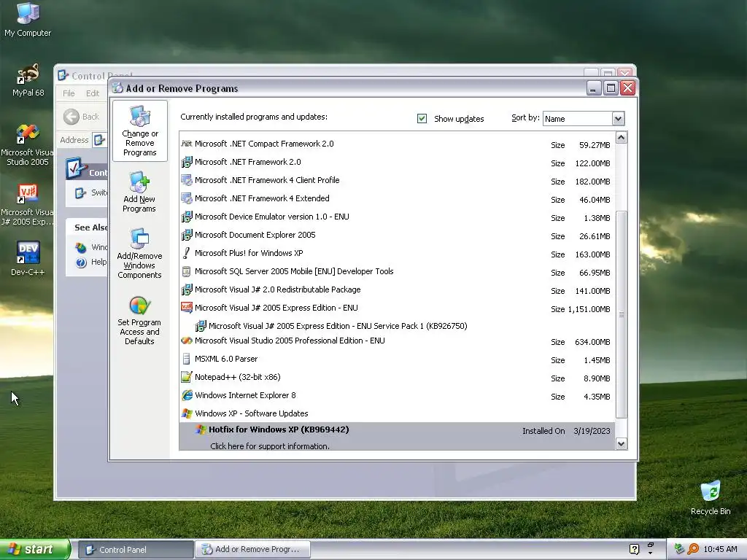Select MyPal 68 desktop icon
The height and width of the screenshot is (560, 747).
click(28, 80)
